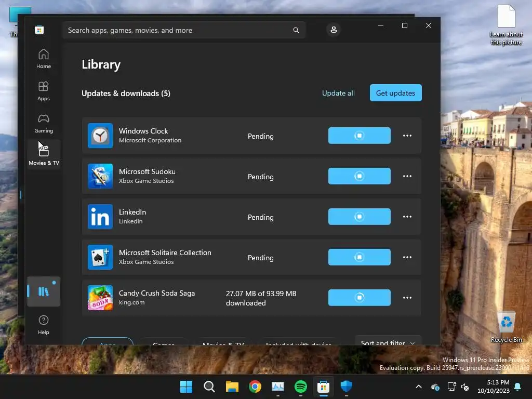Image resolution: width=532 pixels, height=399 pixels.
Task: Stop the LinkedIn pending update
Action: click(x=360, y=217)
